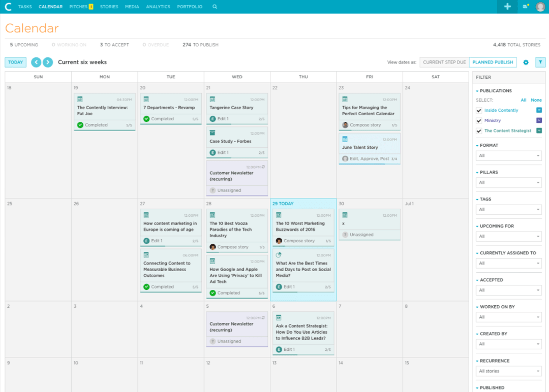
Task: Click the filter funnel icon near settings gear
Action: (x=540, y=62)
